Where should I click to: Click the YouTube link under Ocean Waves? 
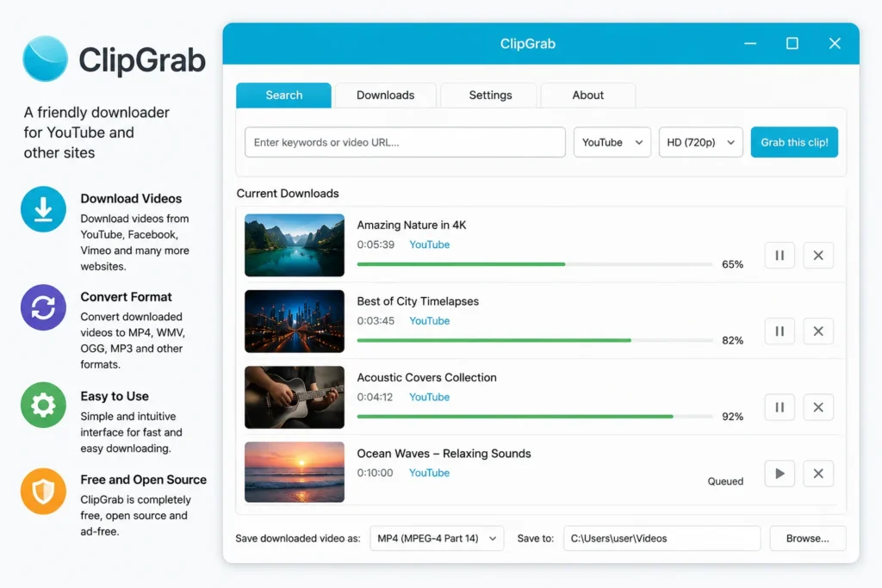point(429,473)
